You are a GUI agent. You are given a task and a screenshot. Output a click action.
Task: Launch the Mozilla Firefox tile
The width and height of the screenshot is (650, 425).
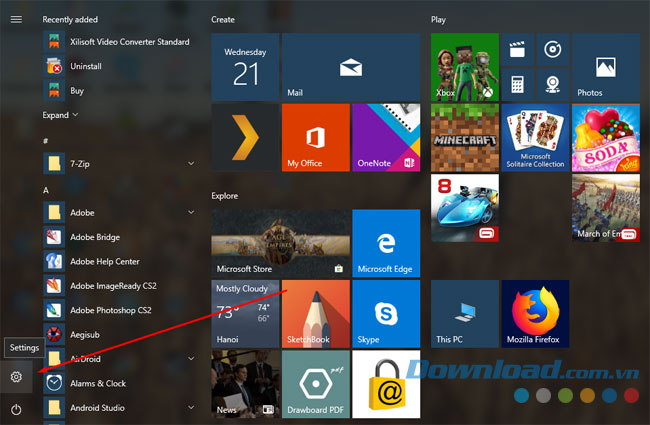pos(535,313)
